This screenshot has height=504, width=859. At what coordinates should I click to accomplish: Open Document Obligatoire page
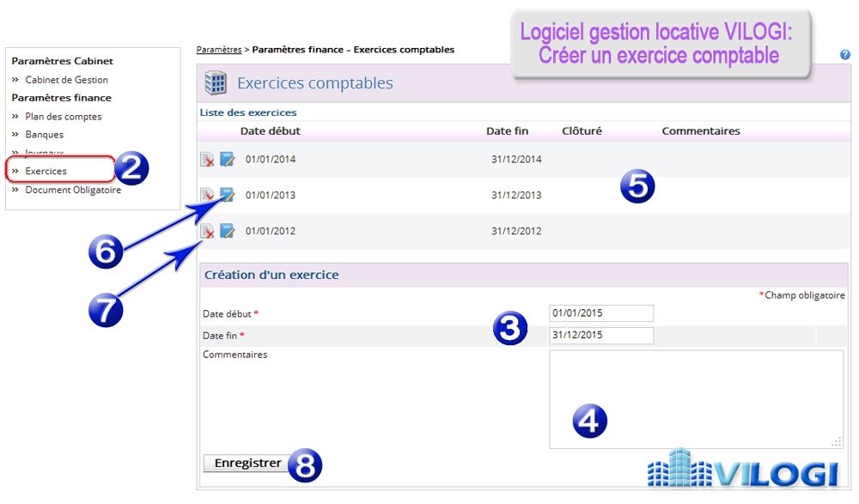point(73,190)
